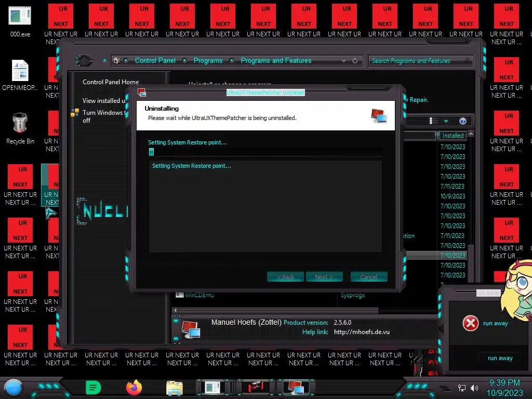Click the vertical scrollbar up arrow
Screen dimensions: 532x399
[x=471, y=134]
